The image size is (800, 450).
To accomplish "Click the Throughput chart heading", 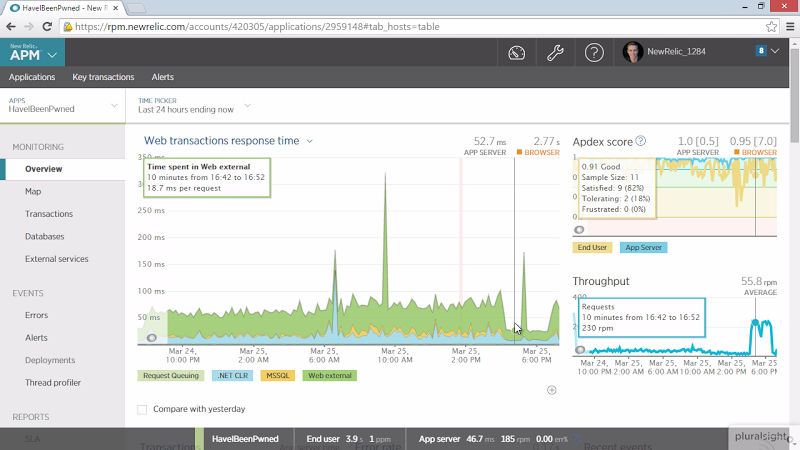I will point(601,281).
